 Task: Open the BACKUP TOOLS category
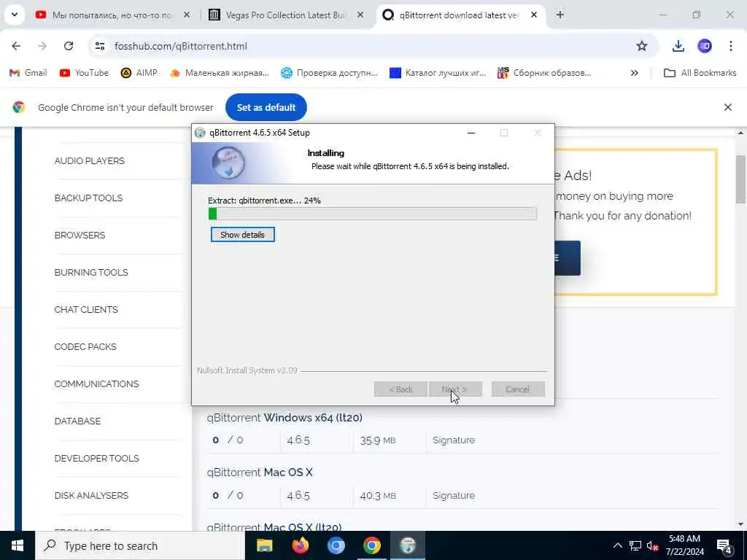coord(88,198)
